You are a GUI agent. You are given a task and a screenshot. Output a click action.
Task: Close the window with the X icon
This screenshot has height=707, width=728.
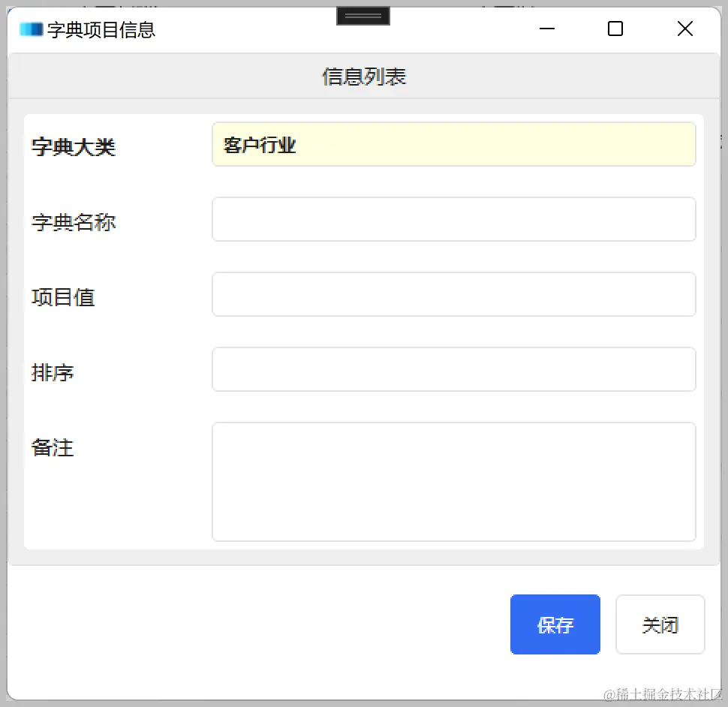[x=684, y=29]
